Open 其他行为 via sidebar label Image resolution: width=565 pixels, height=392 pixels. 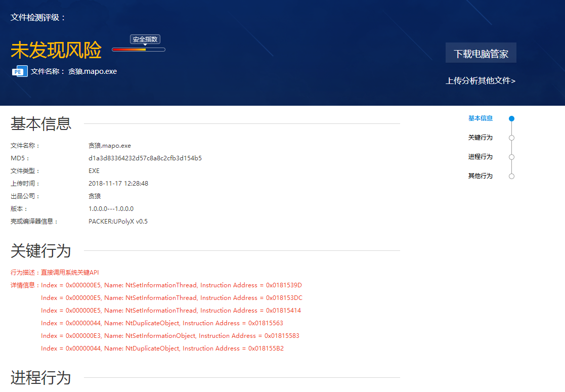click(480, 176)
